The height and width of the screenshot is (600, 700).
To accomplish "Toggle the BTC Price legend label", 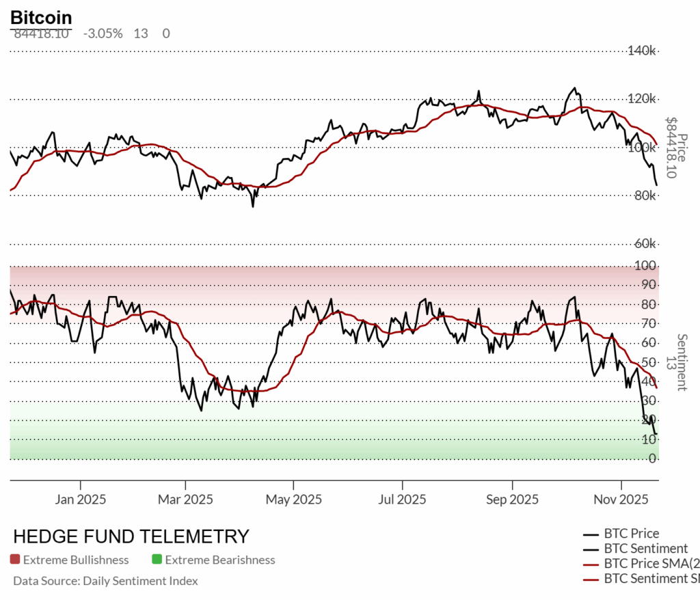I will [x=632, y=534].
